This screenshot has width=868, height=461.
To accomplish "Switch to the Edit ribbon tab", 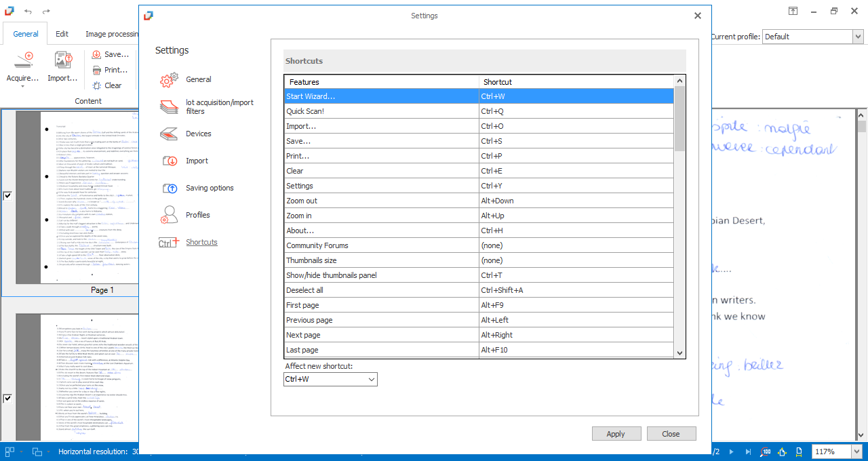I will coord(62,34).
